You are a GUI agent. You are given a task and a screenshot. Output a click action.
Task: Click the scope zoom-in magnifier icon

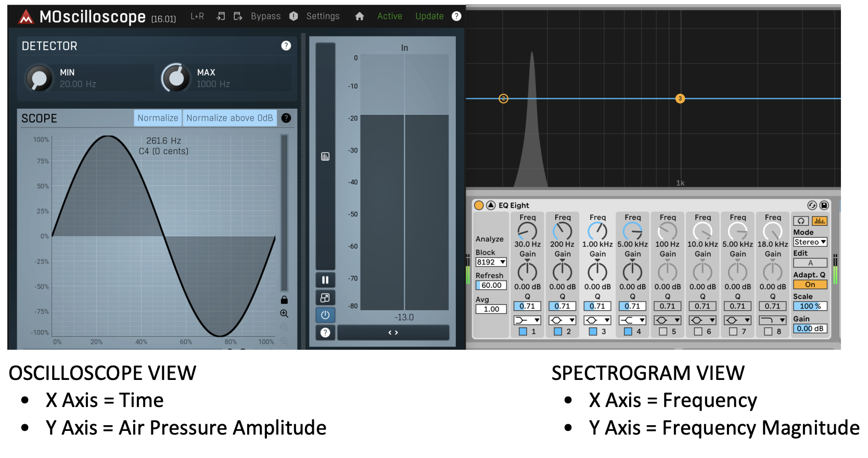(284, 313)
